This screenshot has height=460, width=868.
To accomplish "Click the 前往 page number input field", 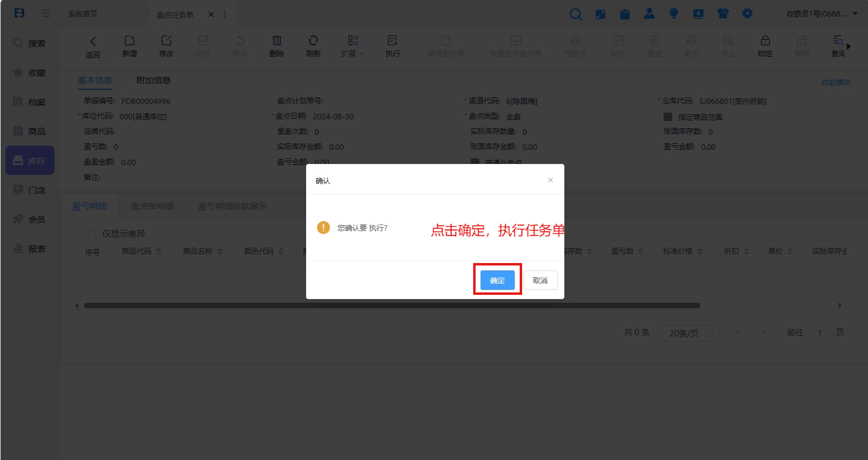I will tap(819, 333).
